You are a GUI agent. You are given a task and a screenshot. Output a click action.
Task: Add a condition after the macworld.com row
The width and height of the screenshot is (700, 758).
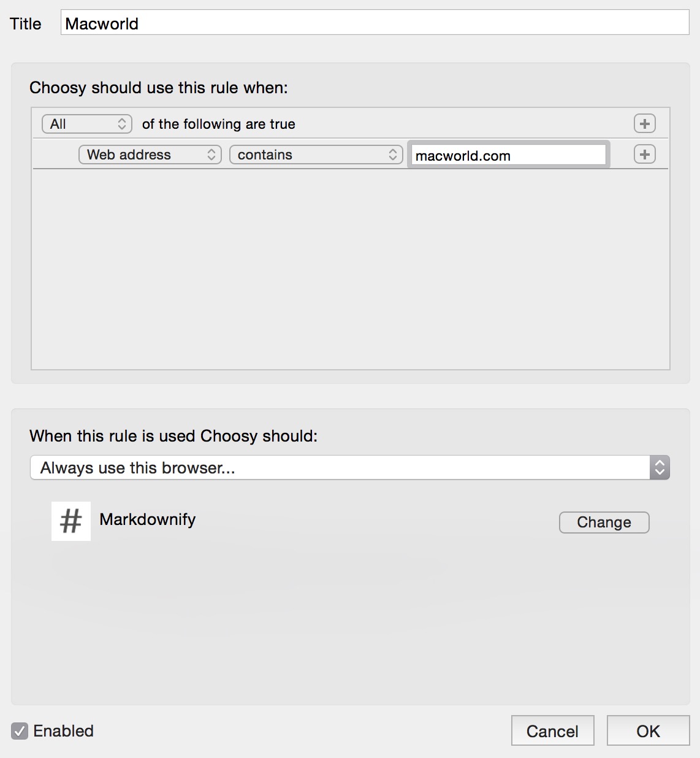tap(644, 155)
